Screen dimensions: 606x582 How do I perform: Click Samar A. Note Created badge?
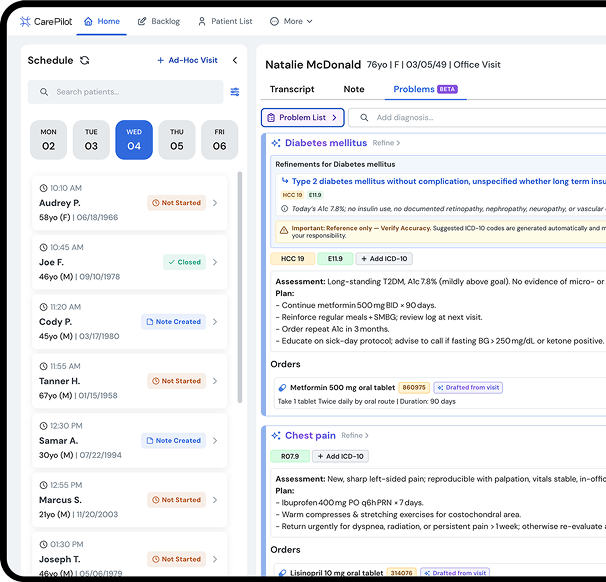pos(174,441)
